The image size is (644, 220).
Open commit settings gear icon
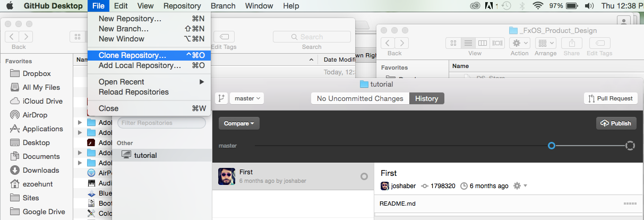click(x=518, y=186)
